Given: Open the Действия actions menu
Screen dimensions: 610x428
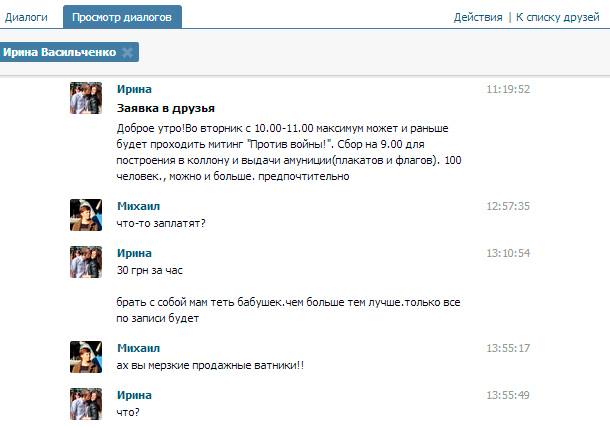Looking at the screenshot, I should 477,18.
